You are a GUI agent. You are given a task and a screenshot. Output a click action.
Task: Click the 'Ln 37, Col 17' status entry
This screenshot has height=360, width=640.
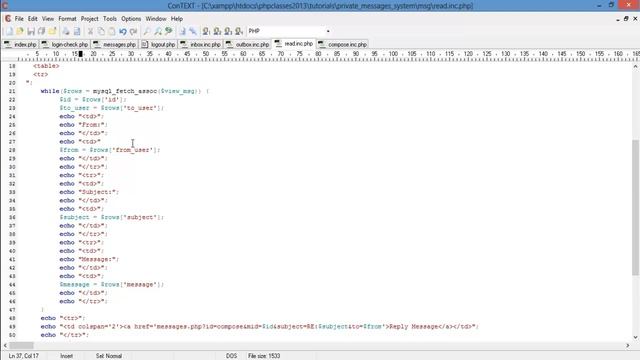click(x=24, y=356)
